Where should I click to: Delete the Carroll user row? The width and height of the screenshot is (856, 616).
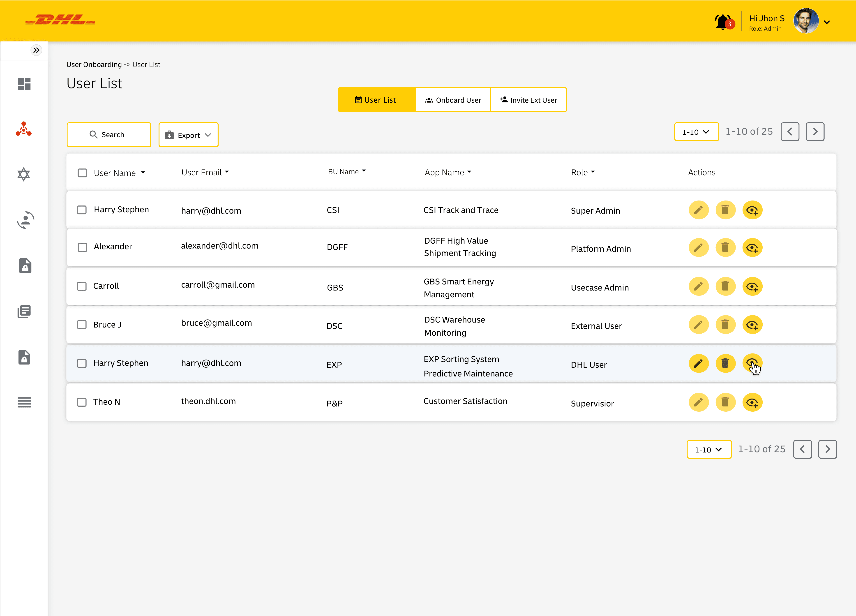(725, 286)
